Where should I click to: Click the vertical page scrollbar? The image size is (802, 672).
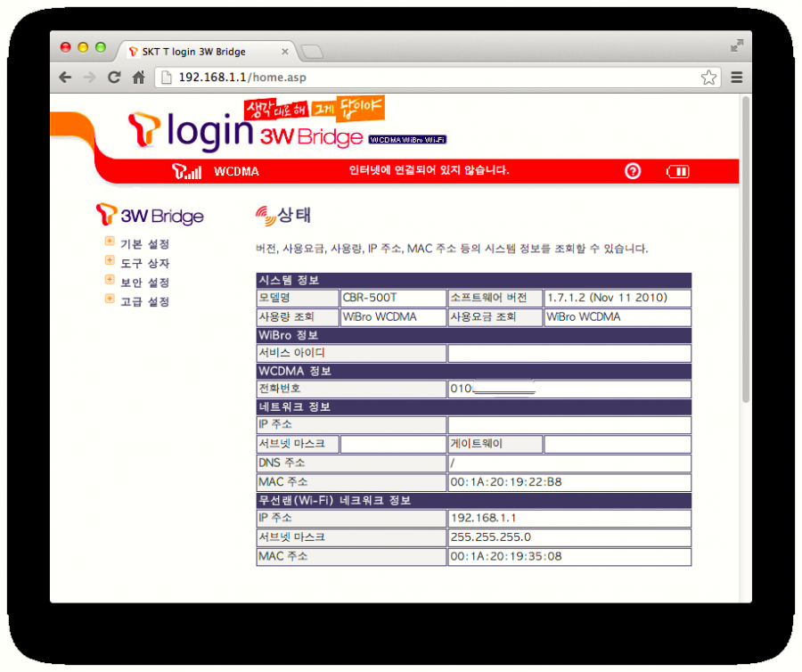746,249
